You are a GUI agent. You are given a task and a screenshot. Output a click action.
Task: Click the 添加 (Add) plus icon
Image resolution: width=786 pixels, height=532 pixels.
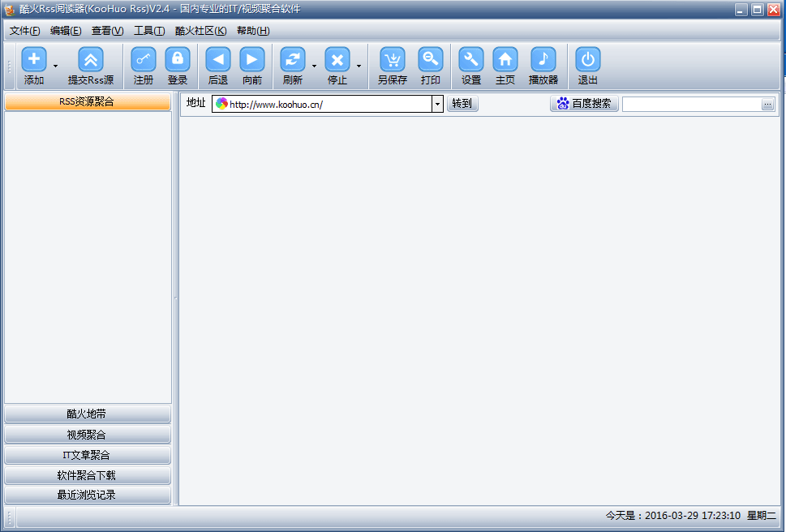(34, 60)
